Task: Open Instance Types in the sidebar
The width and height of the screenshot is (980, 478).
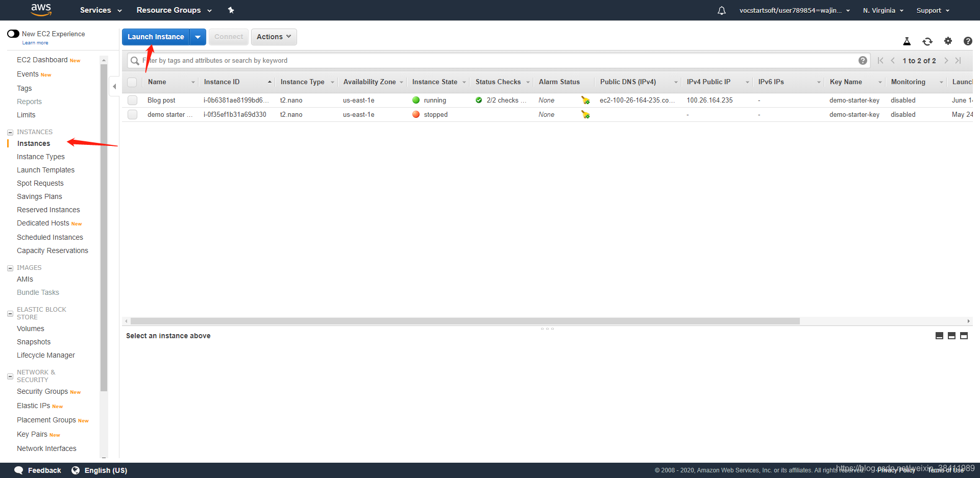Action: pyautogui.click(x=41, y=157)
